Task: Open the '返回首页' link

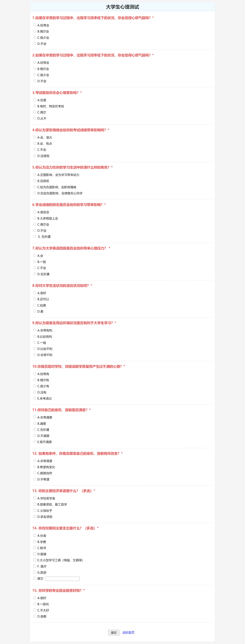Action: click(128, 633)
